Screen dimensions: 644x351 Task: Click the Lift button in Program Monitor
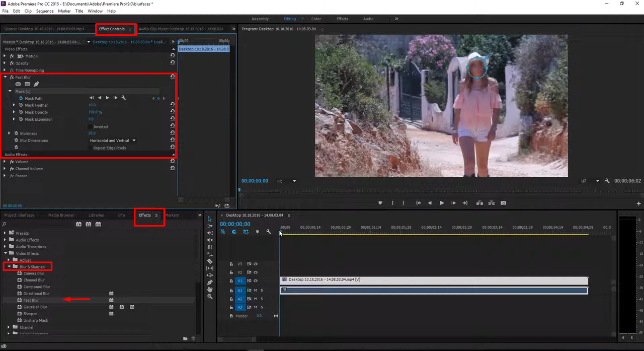click(x=479, y=203)
